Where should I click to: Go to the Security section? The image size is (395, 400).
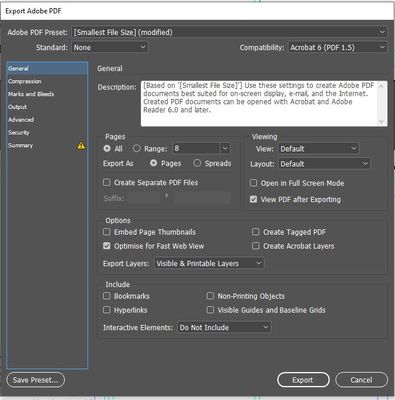(x=19, y=133)
